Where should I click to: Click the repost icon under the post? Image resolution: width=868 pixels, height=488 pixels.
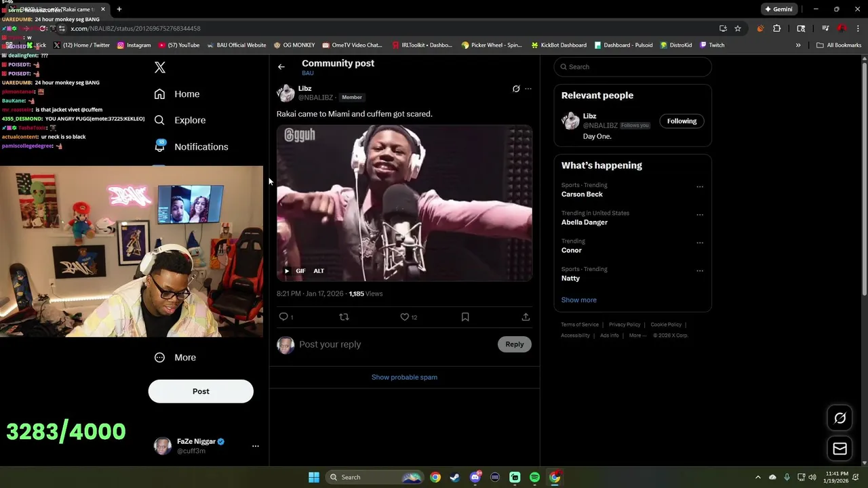click(x=344, y=317)
